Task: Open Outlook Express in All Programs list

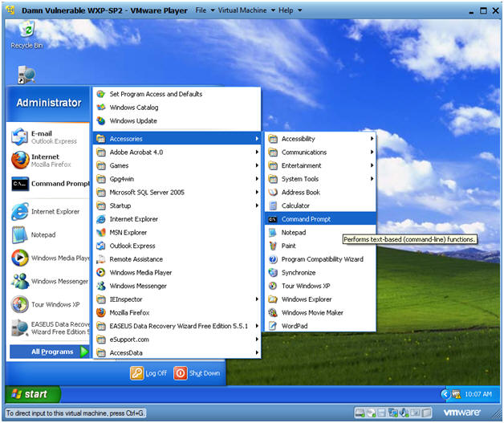Action: coord(177,246)
